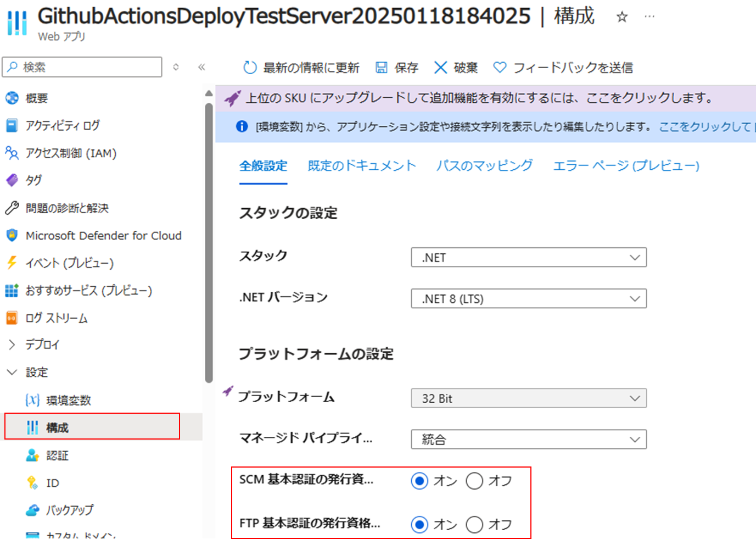Image resolution: width=756 pixels, height=539 pixels.
Task: Favorite this Web アプリ via star icon
Action: click(x=621, y=16)
